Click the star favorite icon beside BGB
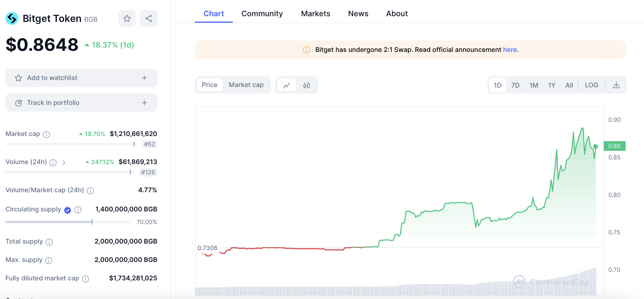The height and width of the screenshot is (299, 644). pos(127,18)
